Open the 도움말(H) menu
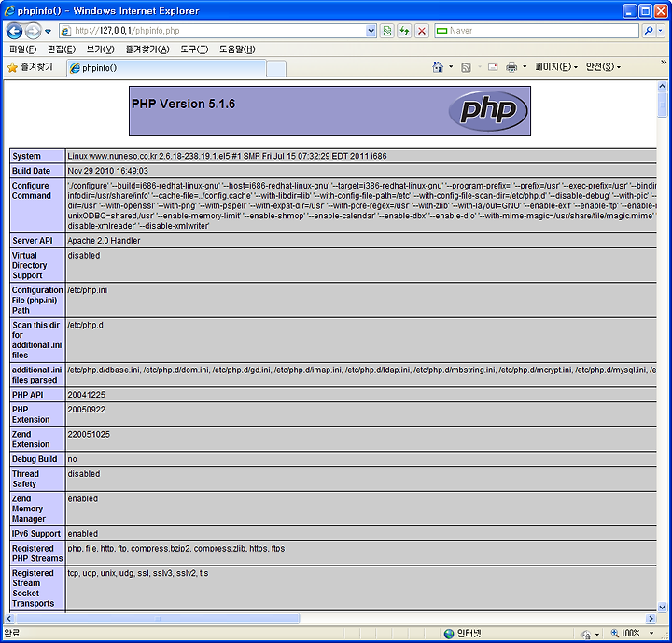This screenshot has width=672, height=643. point(237,49)
